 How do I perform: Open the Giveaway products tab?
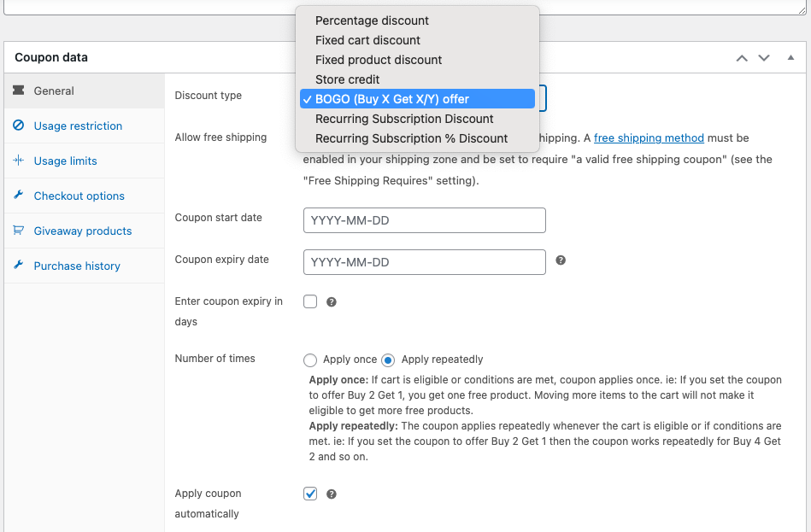coord(85,231)
